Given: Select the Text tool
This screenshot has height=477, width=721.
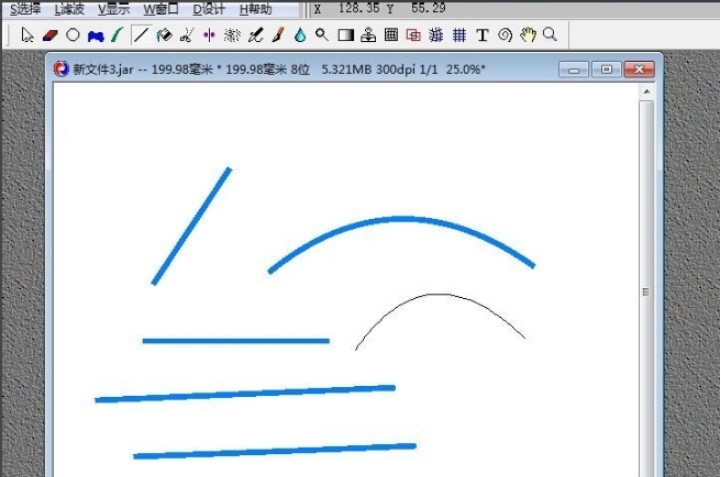Looking at the screenshot, I should coord(482,35).
